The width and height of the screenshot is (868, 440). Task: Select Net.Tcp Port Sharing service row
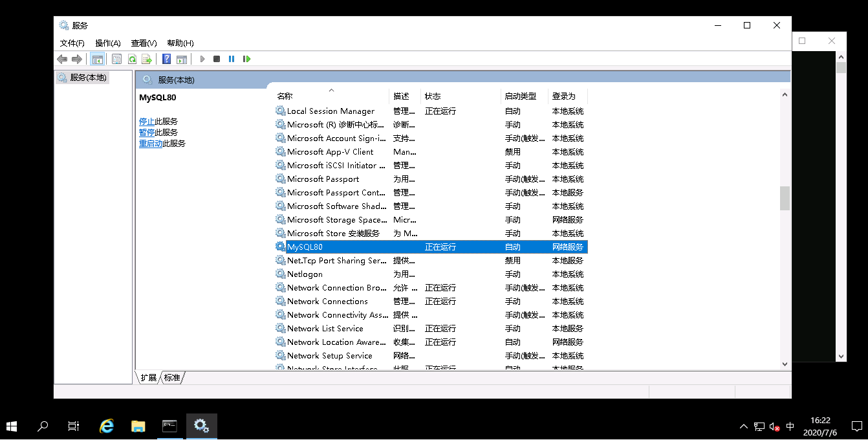(431, 260)
